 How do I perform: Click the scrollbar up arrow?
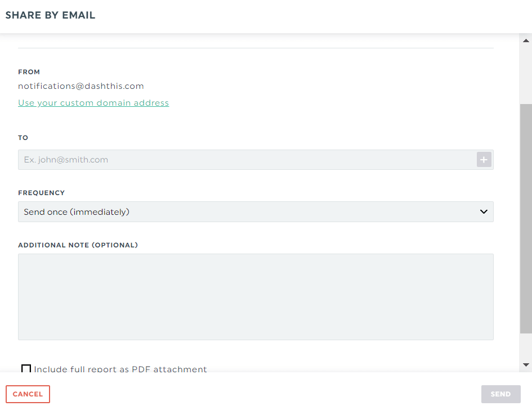pyautogui.click(x=526, y=40)
